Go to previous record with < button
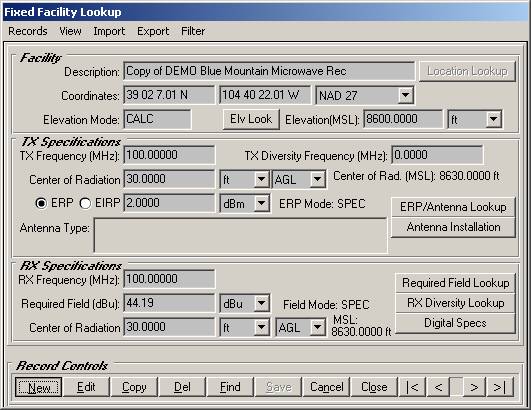This screenshot has height=410, width=531. tap(438, 387)
